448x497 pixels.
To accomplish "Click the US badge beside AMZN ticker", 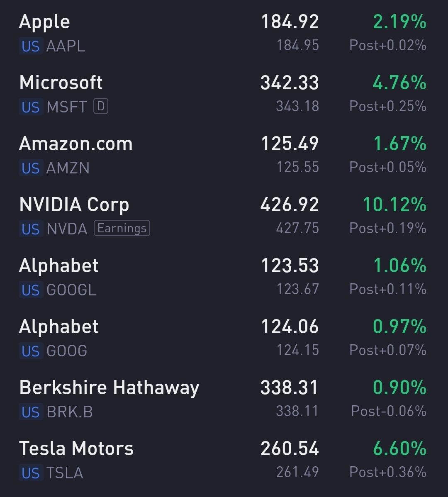I will pyautogui.click(x=31, y=168).
